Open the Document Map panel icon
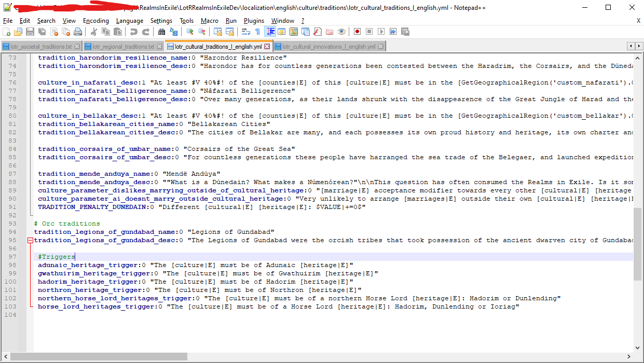The width and height of the screenshot is (644, 363). click(294, 32)
